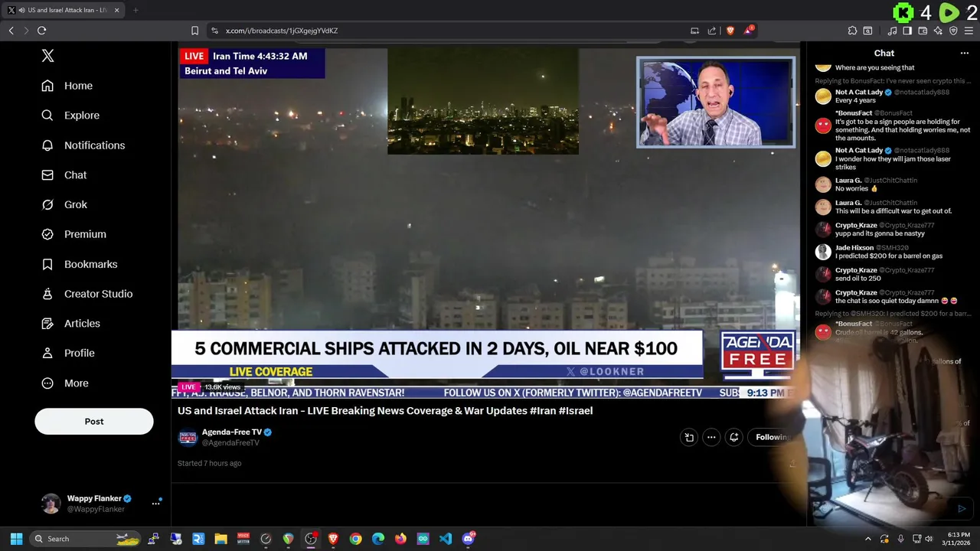Open chat panel options three dots
Image resolution: width=980 pixels, height=551 pixels.
click(x=965, y=54)
